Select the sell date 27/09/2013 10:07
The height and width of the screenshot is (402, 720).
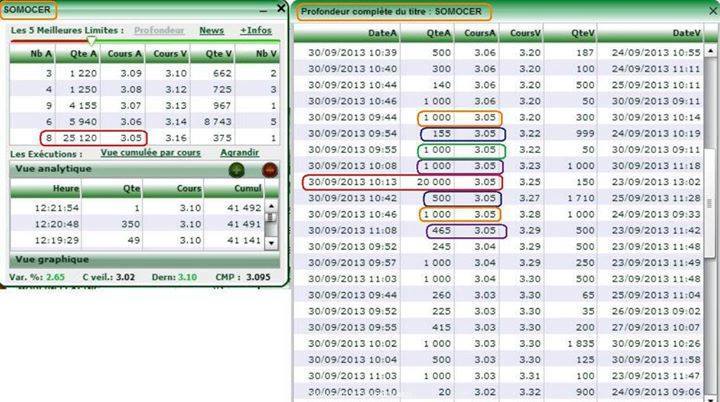pyautogui.click(x=656, y=328)
